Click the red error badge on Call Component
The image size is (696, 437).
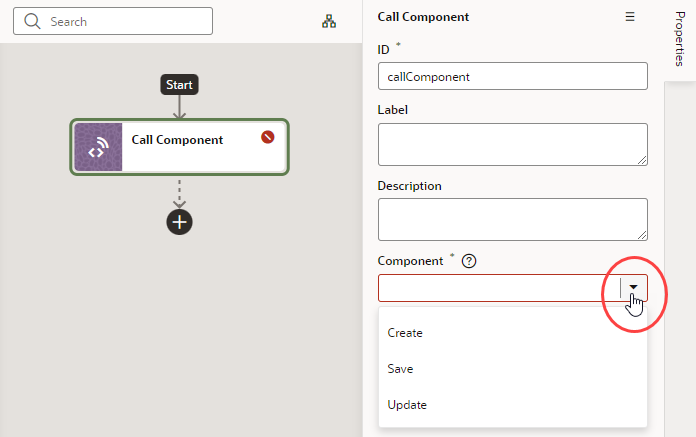click(x=268, y=137)
